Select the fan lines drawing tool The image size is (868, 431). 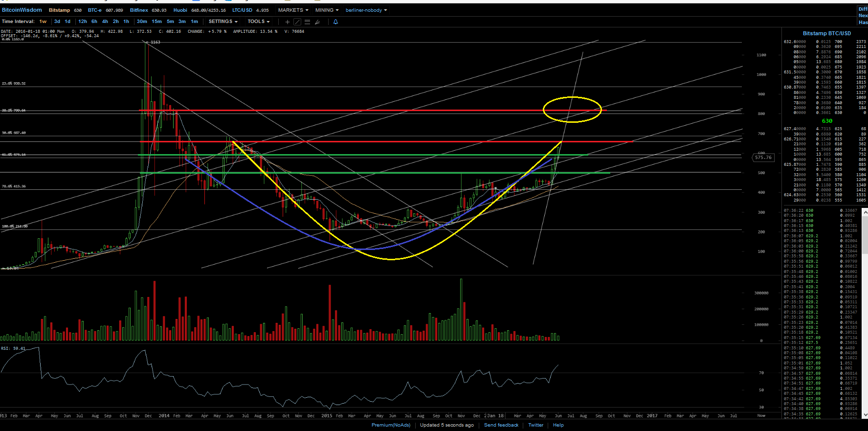(x=317, y=22)
